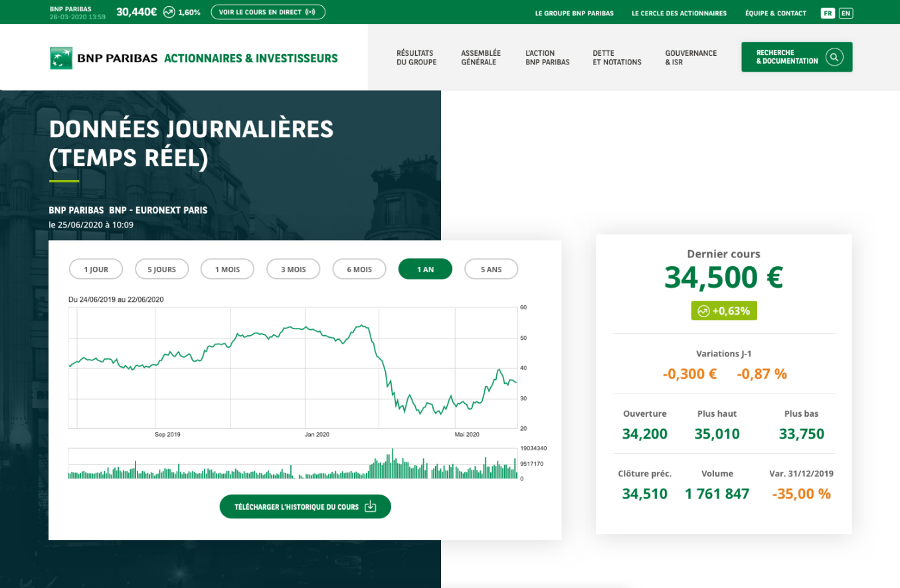Select the 1 AN chart period
The width and height of the screenshot is (900, 588).
425,269
